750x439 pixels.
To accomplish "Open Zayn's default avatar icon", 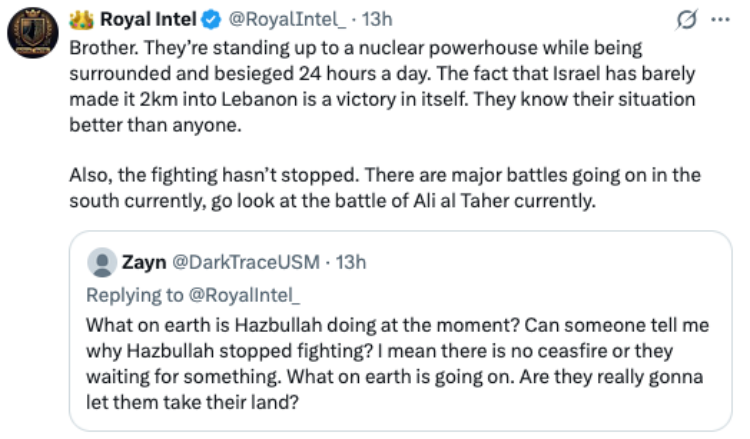I will [102, 263].
